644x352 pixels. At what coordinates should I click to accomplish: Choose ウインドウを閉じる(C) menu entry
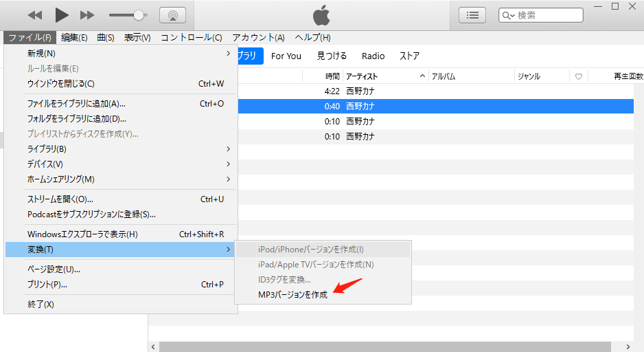point(121,83)
